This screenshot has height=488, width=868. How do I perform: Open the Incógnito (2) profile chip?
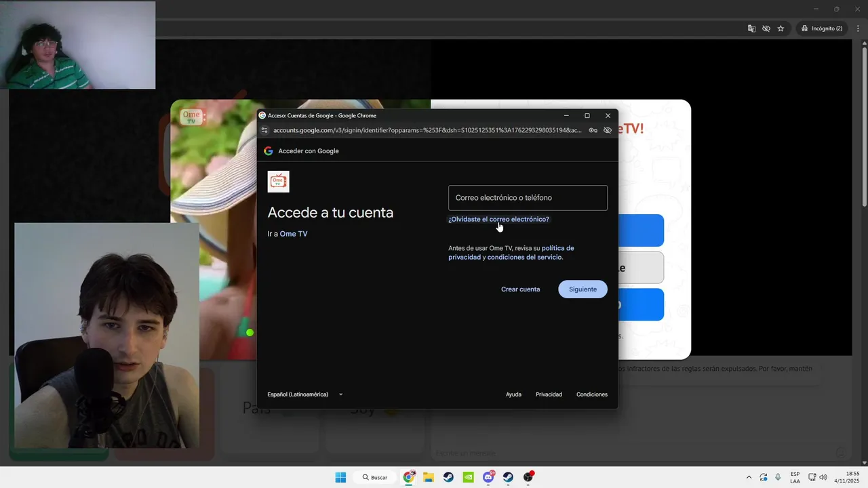pos(821,28)
